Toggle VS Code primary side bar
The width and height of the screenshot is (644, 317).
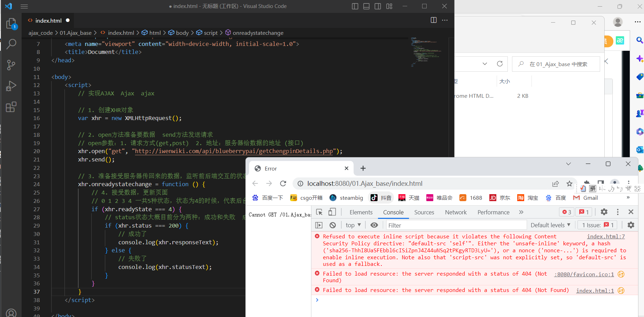click(x=355, y=6)
